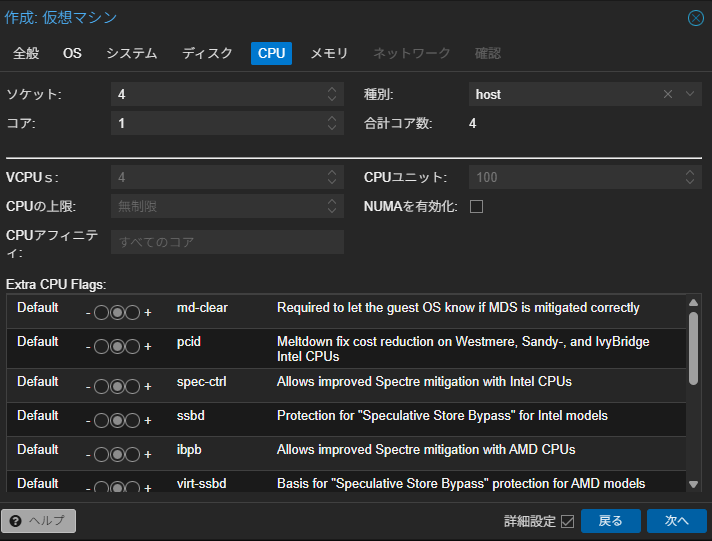
Task: Enable ibpb flag with right radio button
Action: click(133, 455)
